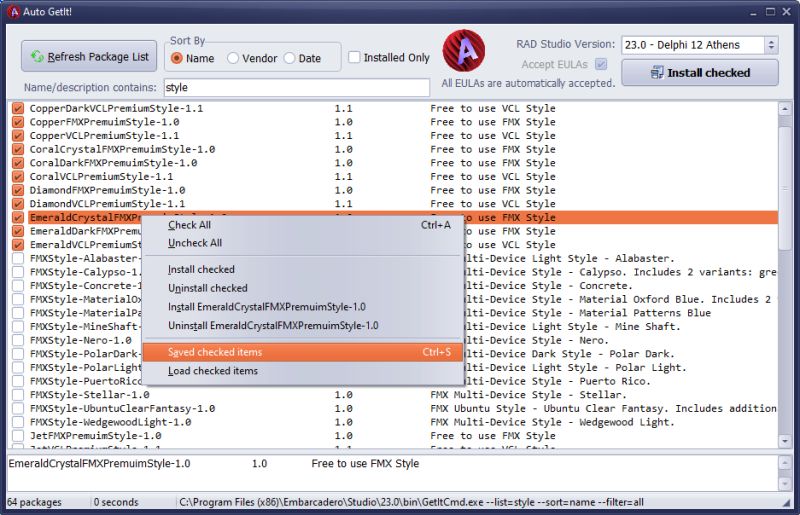
Task: Check the FMXStyle-UbuntuClearFantasy-1.0 checkbox
Action: pyautogui.click(x=18, y=408)
